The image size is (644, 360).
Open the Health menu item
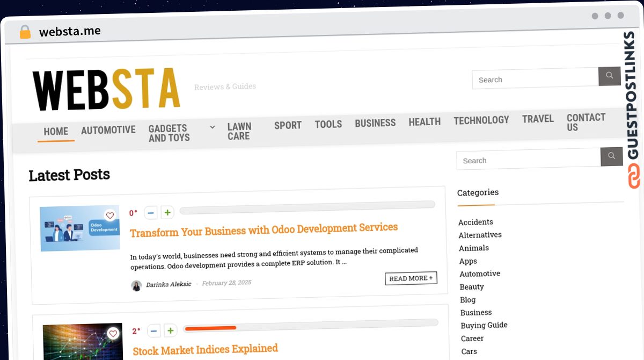[425, 122]
